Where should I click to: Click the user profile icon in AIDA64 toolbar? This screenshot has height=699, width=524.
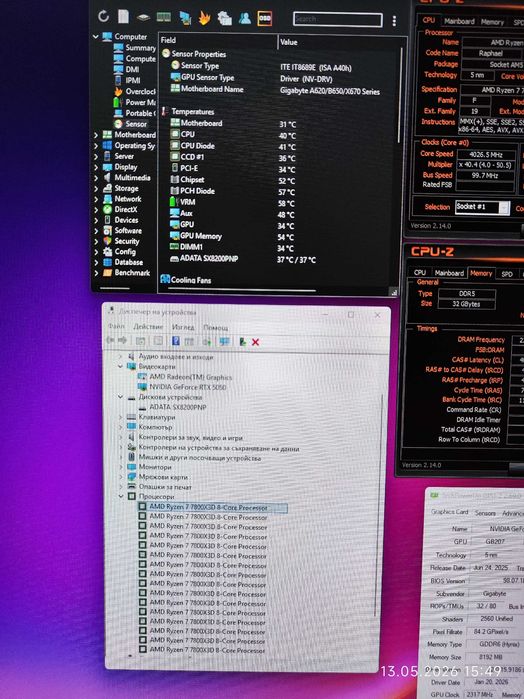(x=244, y=18)
